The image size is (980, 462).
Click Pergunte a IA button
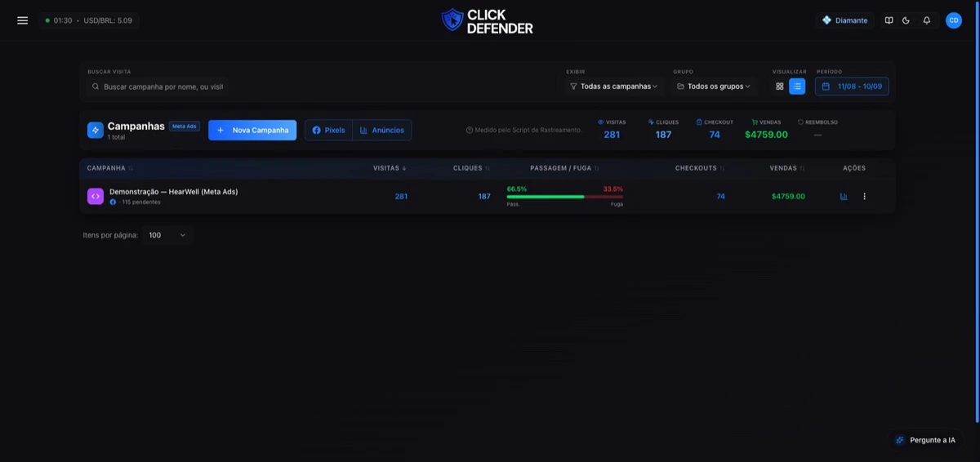(x=925, y=440)
